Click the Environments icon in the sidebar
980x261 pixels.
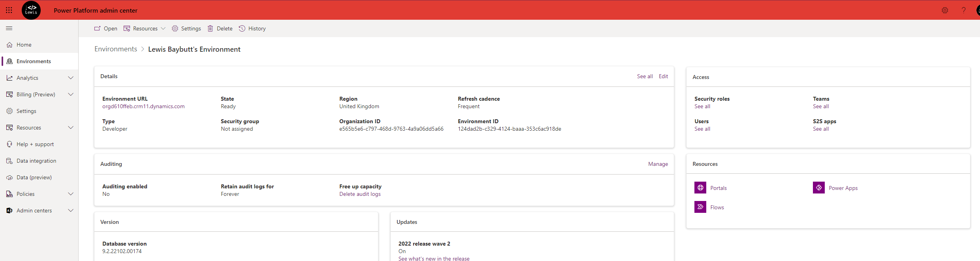click(x=9, y=62)
